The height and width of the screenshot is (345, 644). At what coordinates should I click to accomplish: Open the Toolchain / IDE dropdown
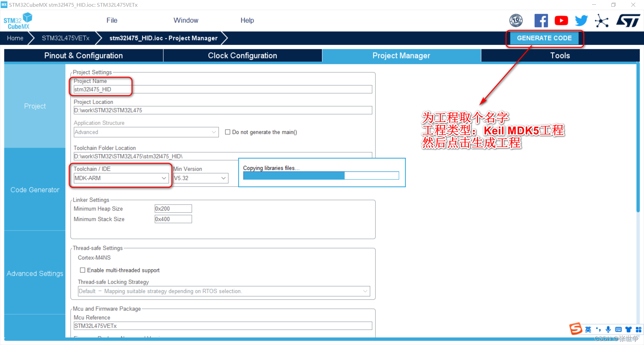pyautogui.click(x=121, y=178)
